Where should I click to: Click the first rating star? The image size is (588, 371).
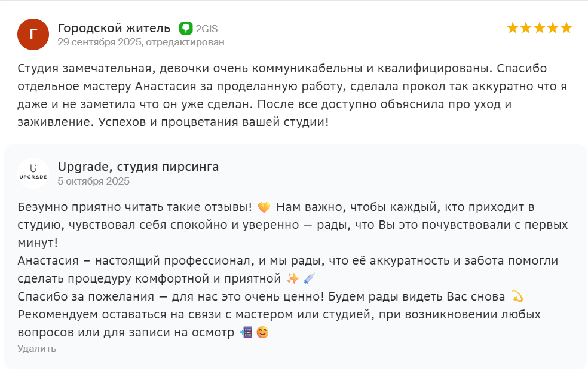coord(513,28)
